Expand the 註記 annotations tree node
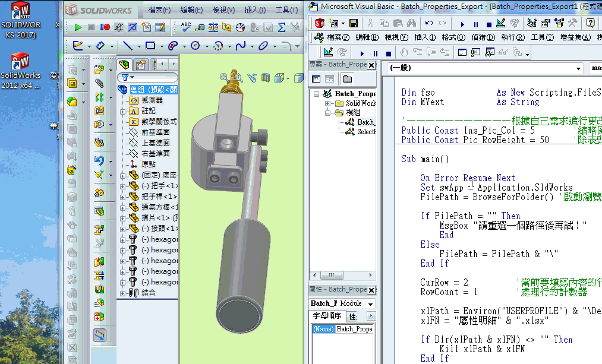 123,112
